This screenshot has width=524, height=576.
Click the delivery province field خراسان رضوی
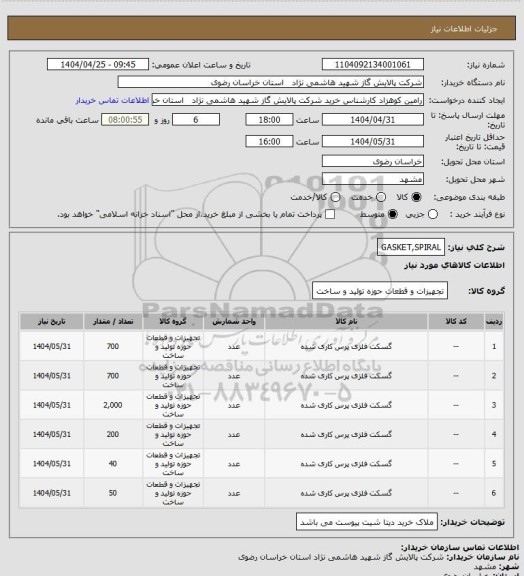click(373, 161)
